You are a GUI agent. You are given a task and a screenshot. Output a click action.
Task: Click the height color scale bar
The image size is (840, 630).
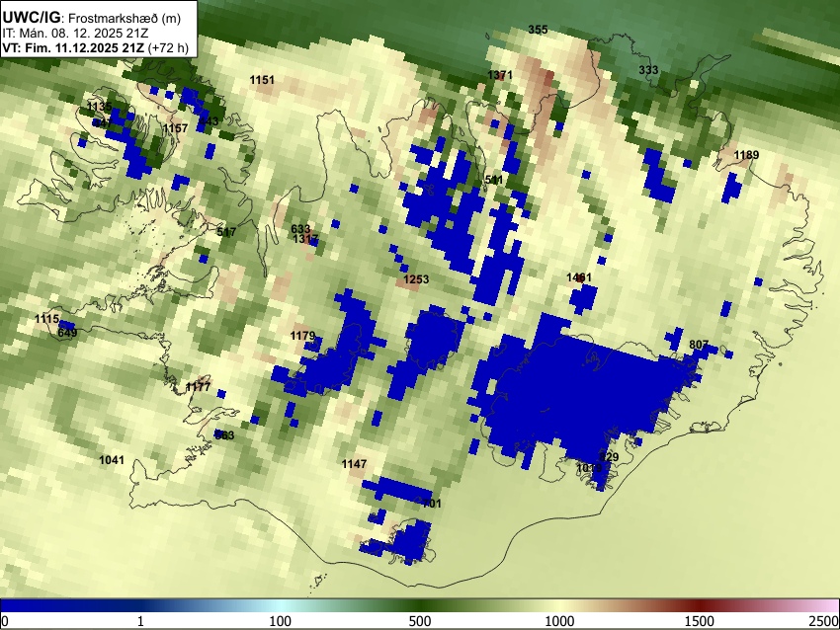pos(420,605)
